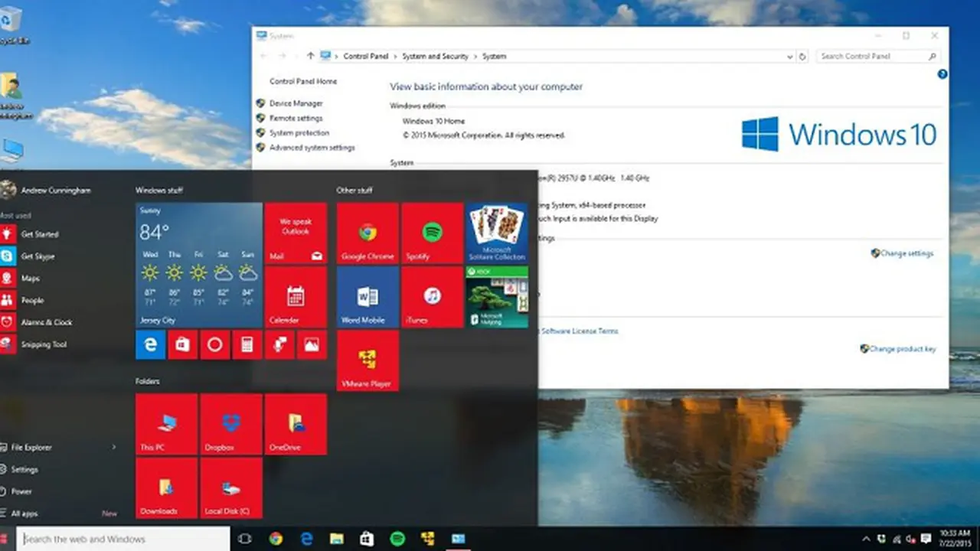Open the Jersey City weather tile
Image resolution: width=980 pixels, height=551 pixels.
[199, 265]
